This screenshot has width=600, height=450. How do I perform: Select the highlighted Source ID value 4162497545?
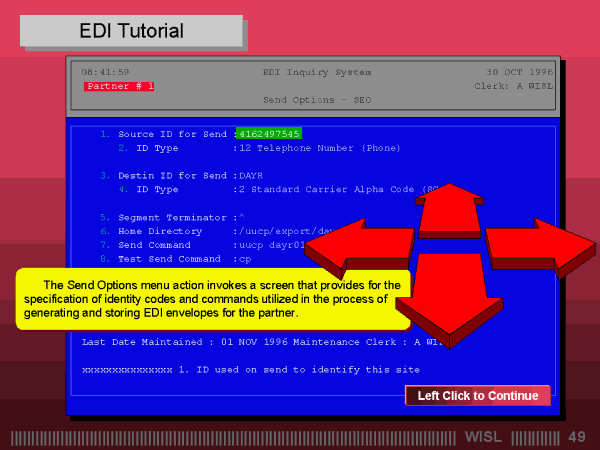(x=268, y=134)
